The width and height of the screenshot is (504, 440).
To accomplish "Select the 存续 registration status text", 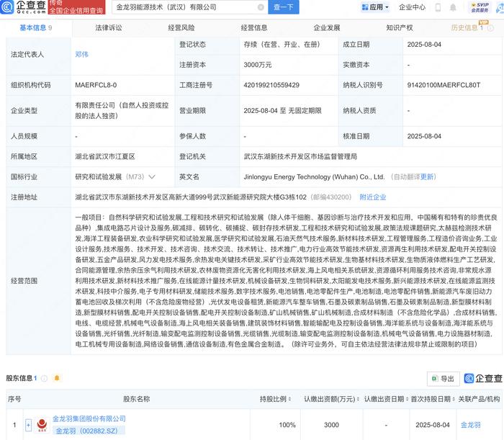I will (282, 45).
